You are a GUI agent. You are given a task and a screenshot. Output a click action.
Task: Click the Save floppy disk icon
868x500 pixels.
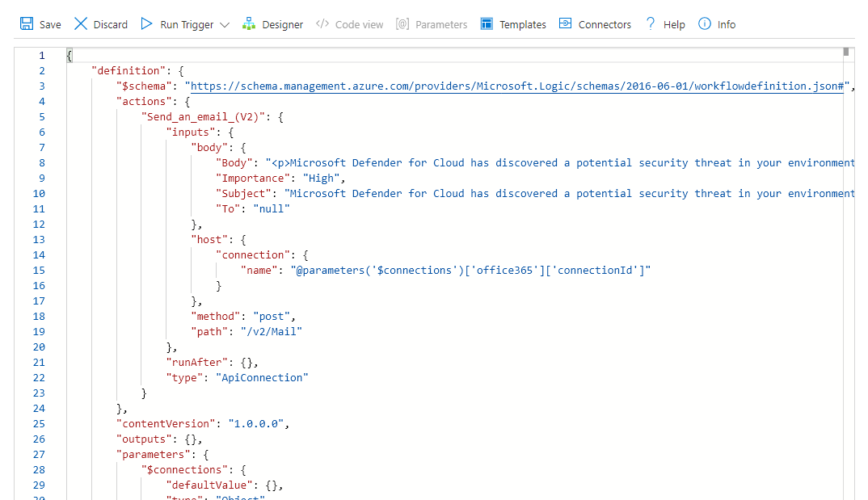pyautogui.click(x=27, y=24)
